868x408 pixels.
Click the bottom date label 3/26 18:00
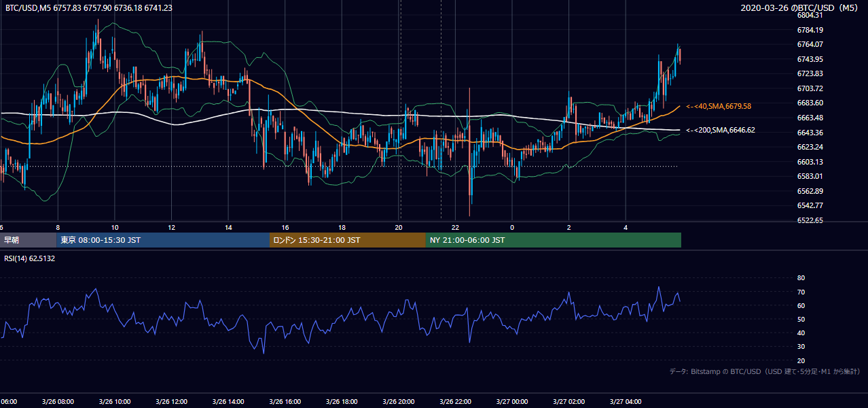(342, 402)
